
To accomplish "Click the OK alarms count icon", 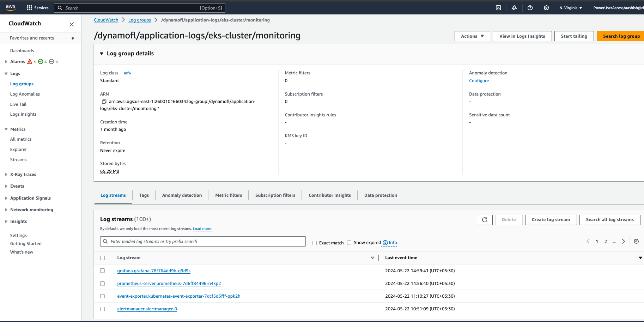I will [41, 61].
